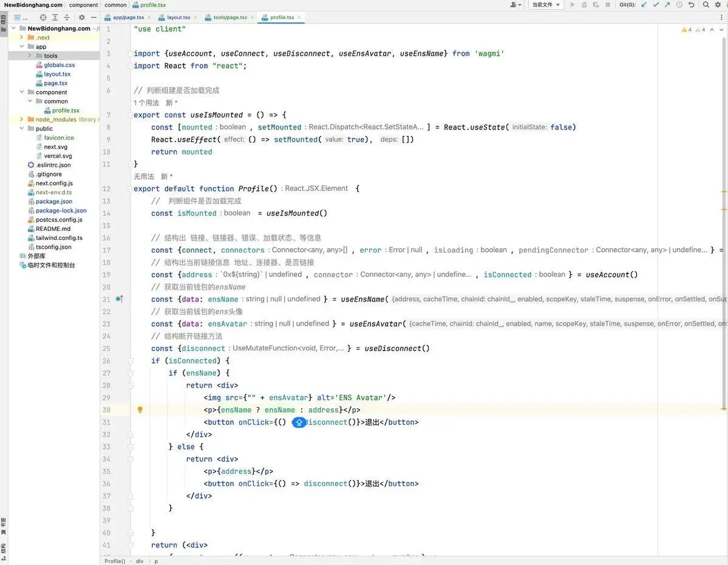Click Expand All icon in project panel
The width and height of the screenshot is (728, 565).
(x=55, y=17)
